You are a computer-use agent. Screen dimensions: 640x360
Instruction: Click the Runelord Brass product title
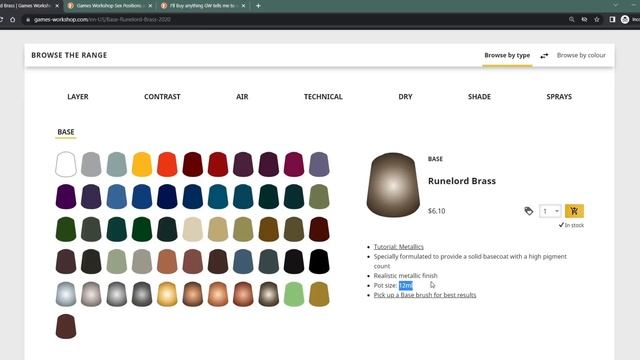(x=462, y=181)
